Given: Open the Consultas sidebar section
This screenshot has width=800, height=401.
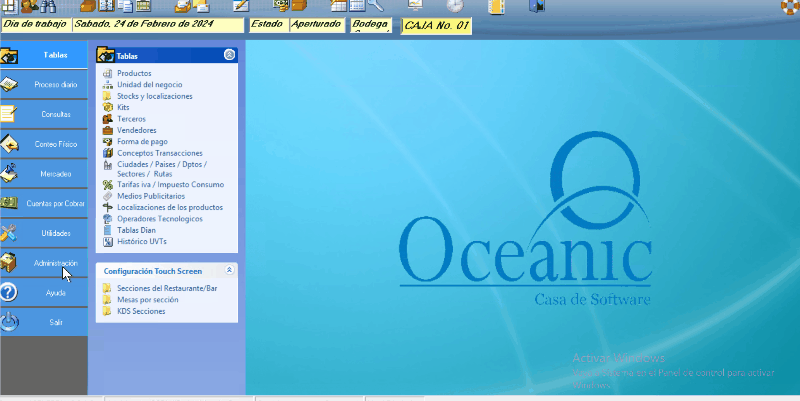Looking at the screenshot, I should (x=55, y=115).
